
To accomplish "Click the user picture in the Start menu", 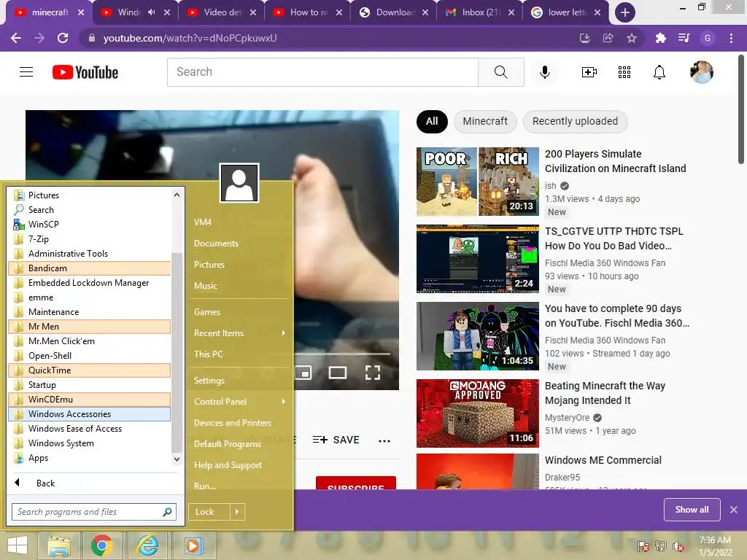I will pyautogui.click(x=239, y=183).
